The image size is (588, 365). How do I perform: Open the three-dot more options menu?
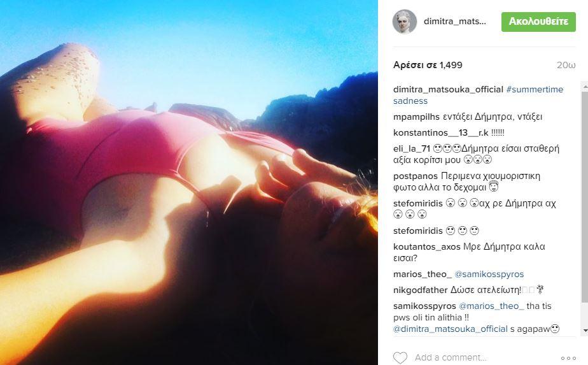point(568,358)
